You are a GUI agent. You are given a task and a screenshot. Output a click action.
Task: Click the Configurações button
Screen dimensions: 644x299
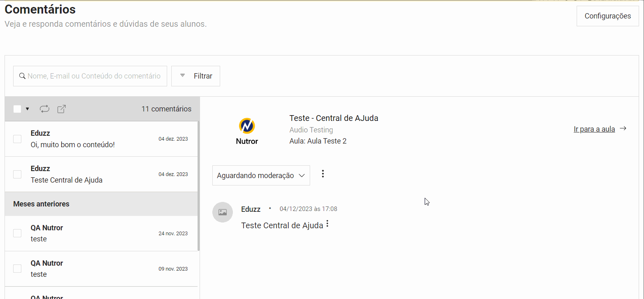coord(607,16)
